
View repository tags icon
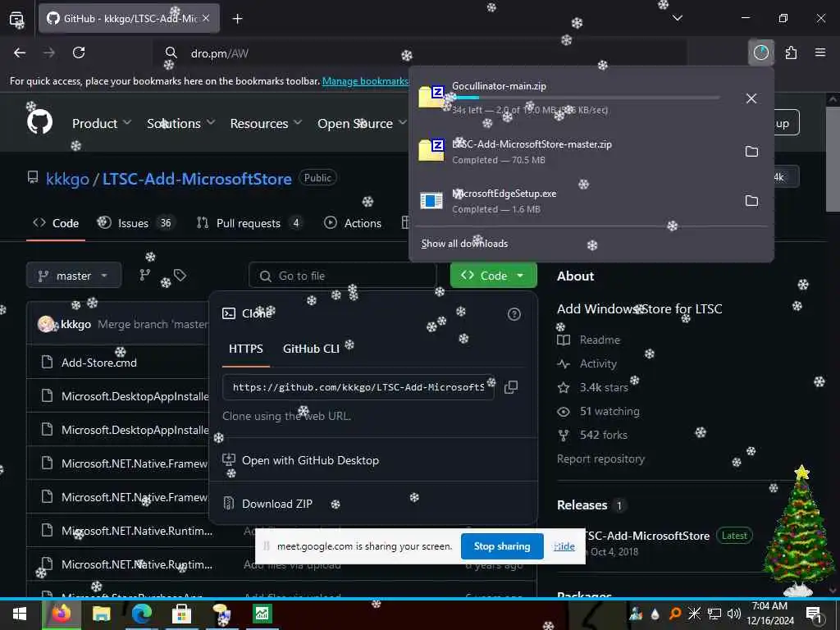[180, 276]
